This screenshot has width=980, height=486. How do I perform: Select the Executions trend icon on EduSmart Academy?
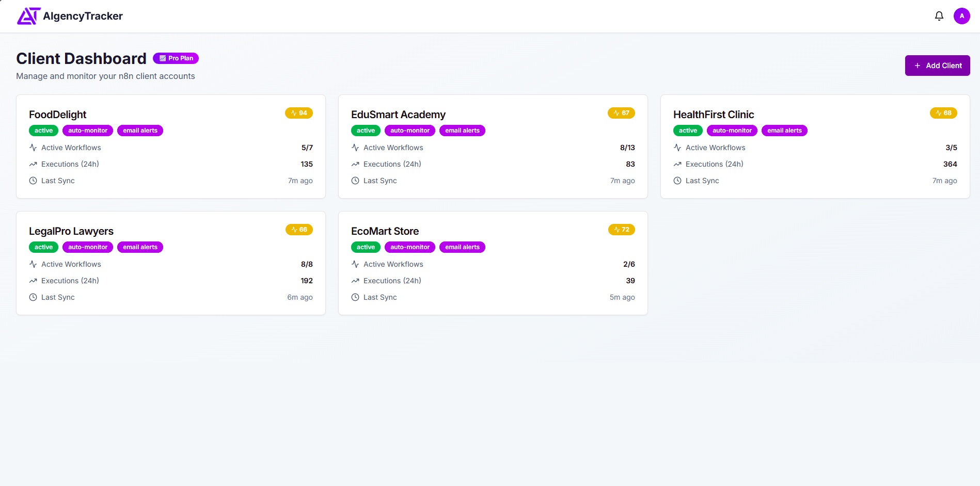click(355, 164)
